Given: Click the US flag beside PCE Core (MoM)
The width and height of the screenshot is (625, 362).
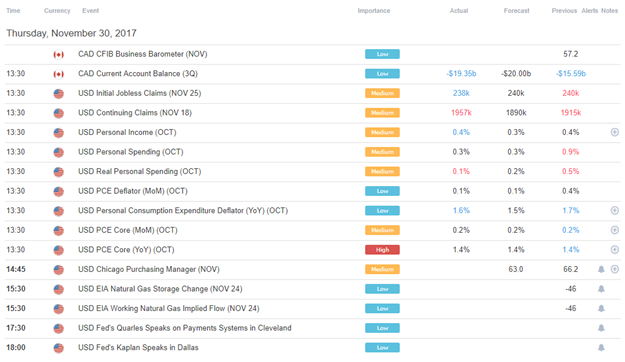Looking at the screenshot, I should point(59,230).
